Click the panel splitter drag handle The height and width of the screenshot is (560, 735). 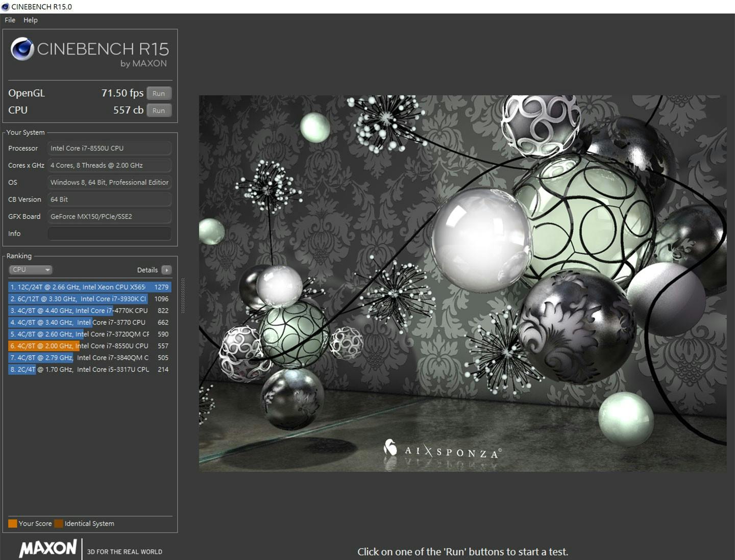(x=183, y=296)
